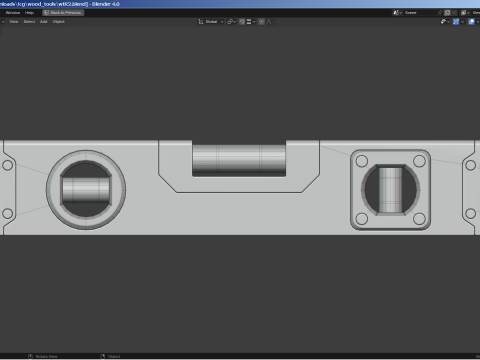Click the Scene name field

[x=420, y=13]
